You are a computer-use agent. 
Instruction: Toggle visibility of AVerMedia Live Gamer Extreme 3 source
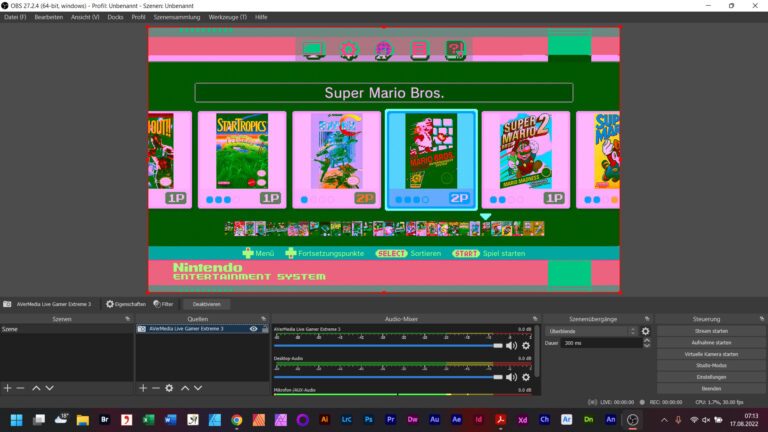click(253, 329)
